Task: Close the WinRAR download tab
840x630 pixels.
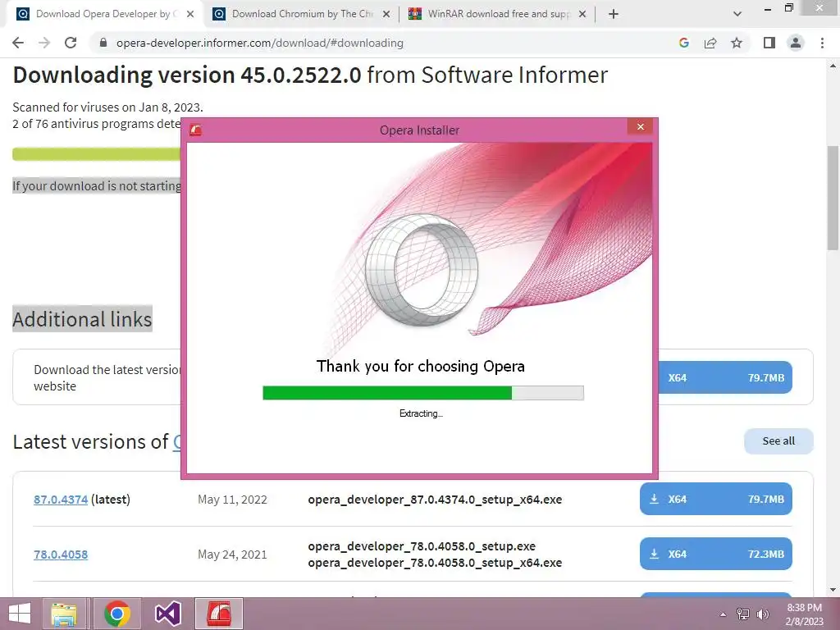Action: 582,14
